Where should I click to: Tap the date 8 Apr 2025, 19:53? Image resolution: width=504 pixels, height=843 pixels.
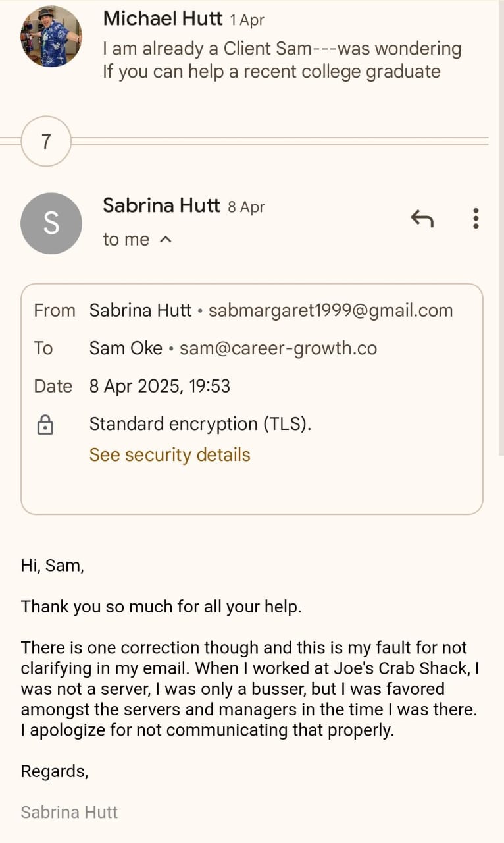pyautogui.click(x=160, y=386)
